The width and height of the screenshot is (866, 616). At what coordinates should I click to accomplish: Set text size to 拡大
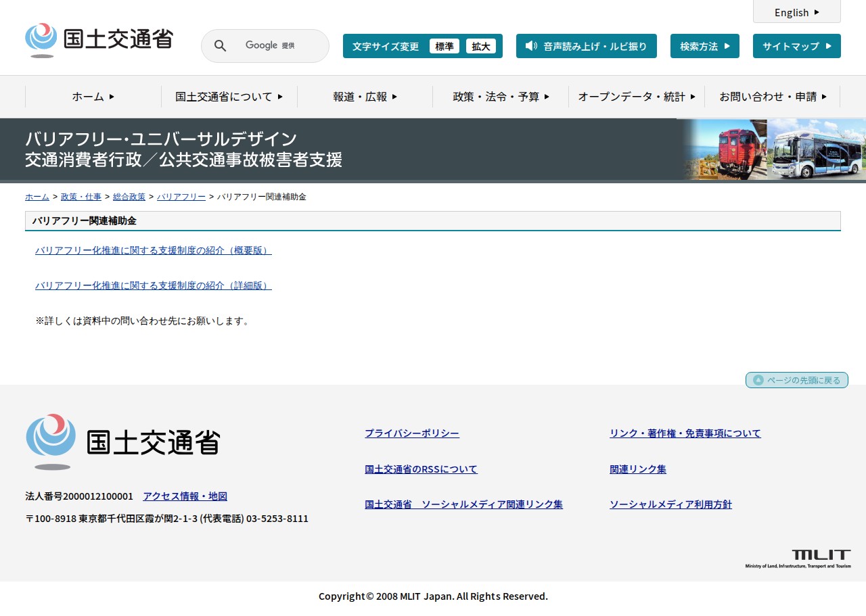[481, 46]
